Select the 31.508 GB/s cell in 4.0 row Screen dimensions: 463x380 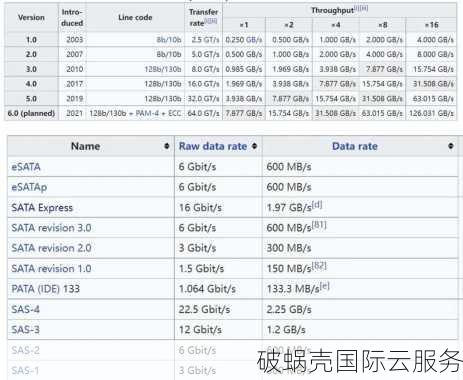pyautogui.click(x=431, y=84)
